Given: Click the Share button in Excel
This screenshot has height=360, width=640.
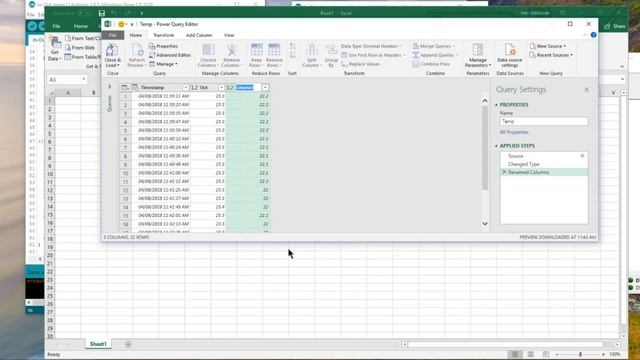Looking at the screenshot, I should [615, 26].
